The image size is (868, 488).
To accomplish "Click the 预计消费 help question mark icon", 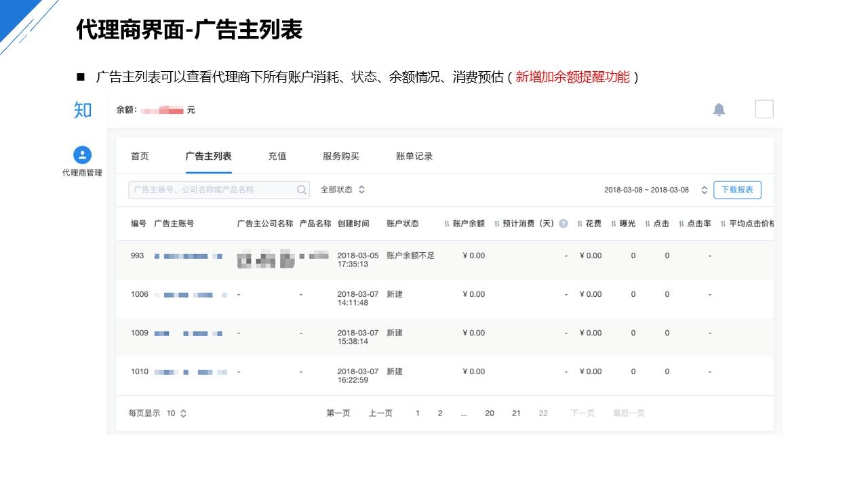I will point(563,224).
